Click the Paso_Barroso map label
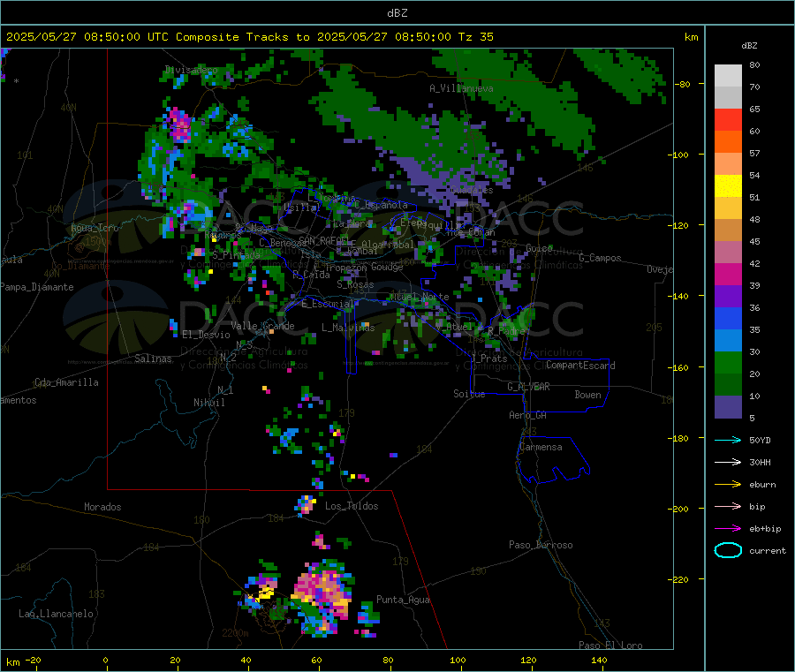 coord(541,545)
